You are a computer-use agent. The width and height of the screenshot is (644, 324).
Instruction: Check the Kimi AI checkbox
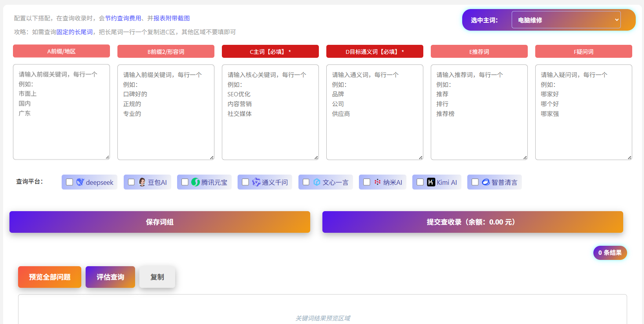point(420,182)
